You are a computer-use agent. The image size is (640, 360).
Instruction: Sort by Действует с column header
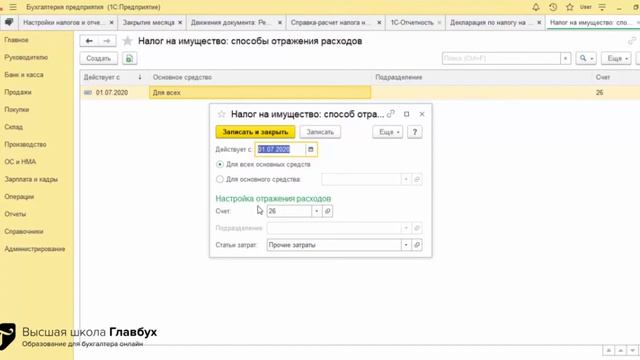pyautogui.click(x=113, y=77)
